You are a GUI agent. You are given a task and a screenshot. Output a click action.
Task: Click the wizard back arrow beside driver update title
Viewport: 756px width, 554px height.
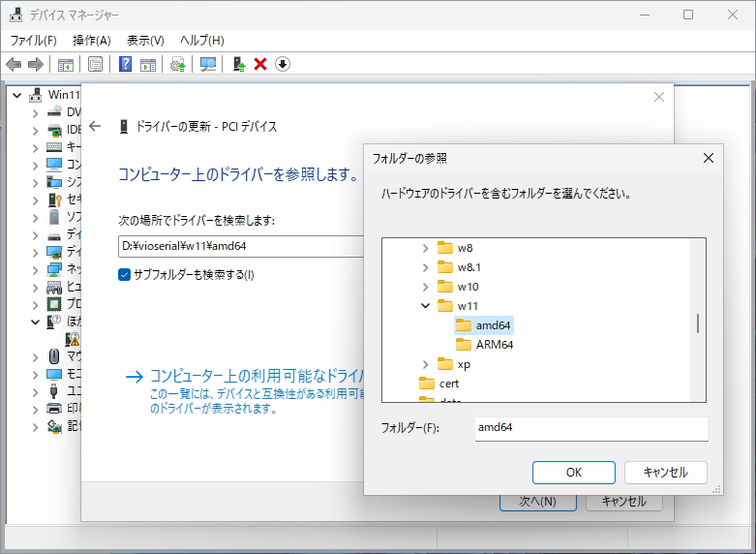95,127
